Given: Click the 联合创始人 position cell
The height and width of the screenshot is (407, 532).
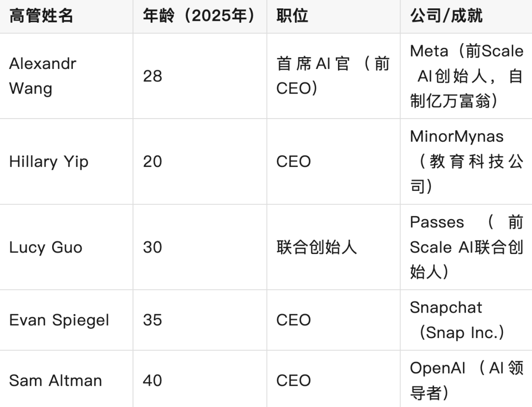Looking at the screenshot, I should click(x=317, y=247).
